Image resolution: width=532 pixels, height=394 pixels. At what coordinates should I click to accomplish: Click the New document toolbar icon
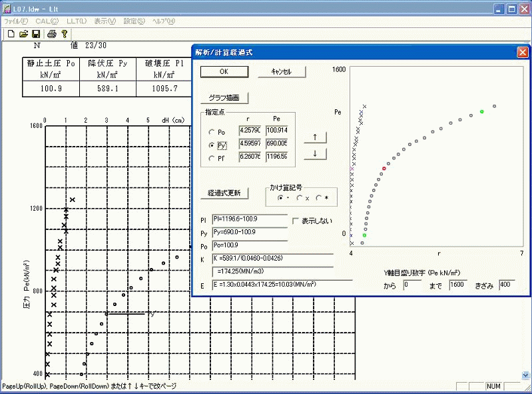[11, 33]
